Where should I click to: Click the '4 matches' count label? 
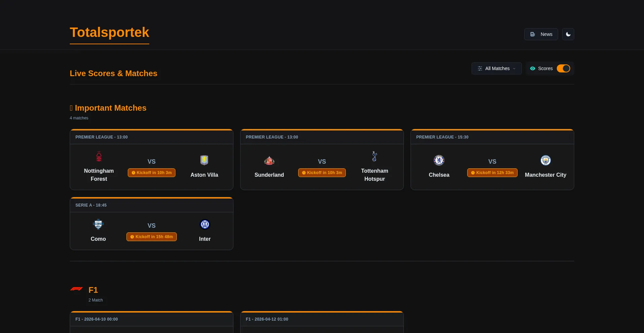[x=79, y=118]
